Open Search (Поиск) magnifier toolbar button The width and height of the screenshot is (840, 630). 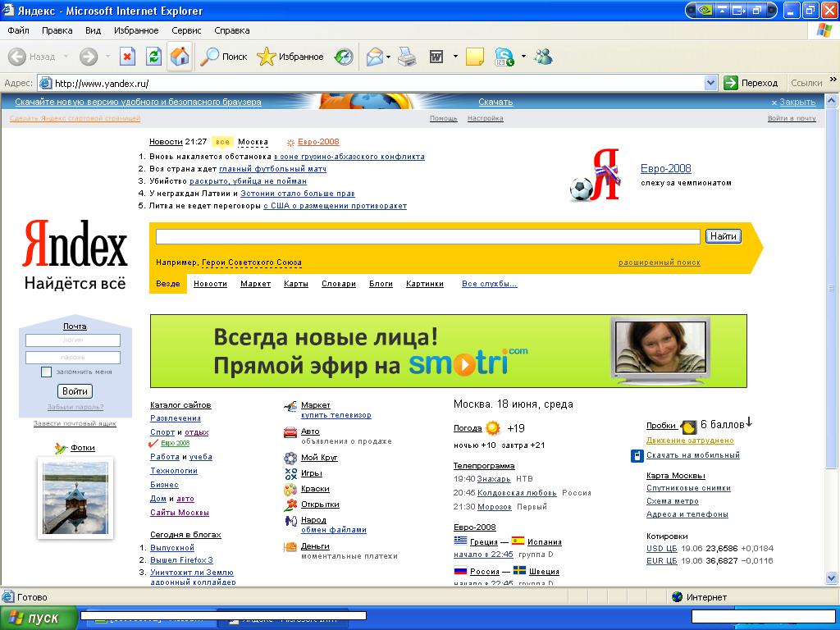[224, 57]
